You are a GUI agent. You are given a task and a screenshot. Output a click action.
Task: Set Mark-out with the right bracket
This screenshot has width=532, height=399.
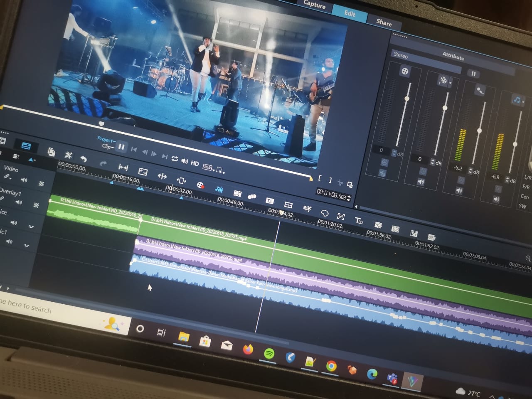click(x=330, y=180)
